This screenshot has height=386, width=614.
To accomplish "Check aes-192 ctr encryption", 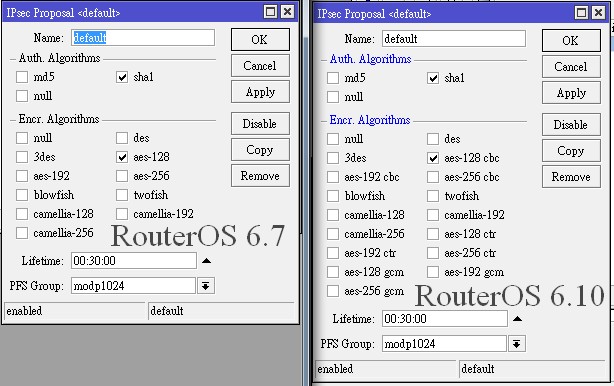I will coord(333,253).
